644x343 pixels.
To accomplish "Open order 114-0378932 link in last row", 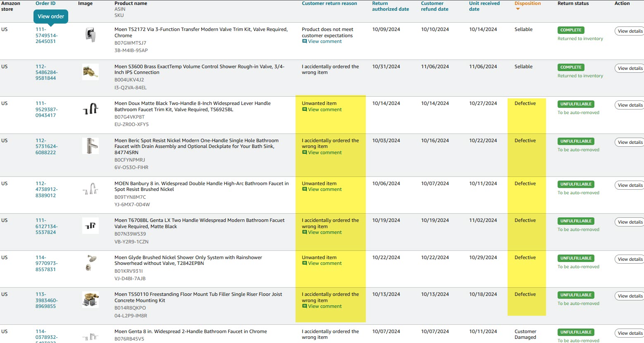I will [x=46, y=336].
